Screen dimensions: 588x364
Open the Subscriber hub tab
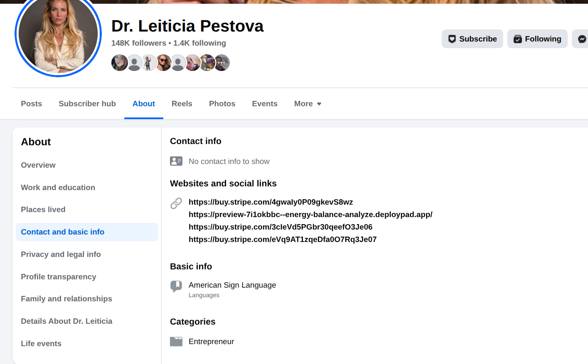(87, 104)
